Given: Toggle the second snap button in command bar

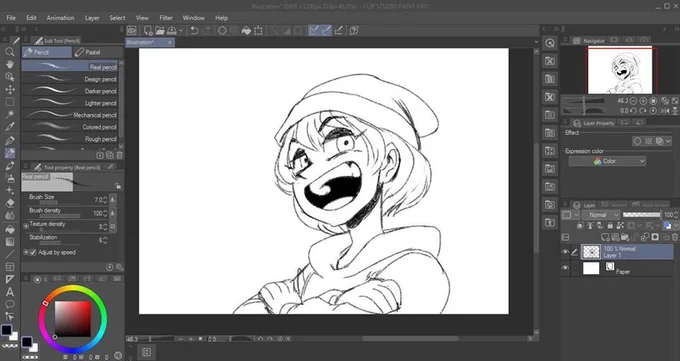Looking at the screenshot, I should (326, 30).
